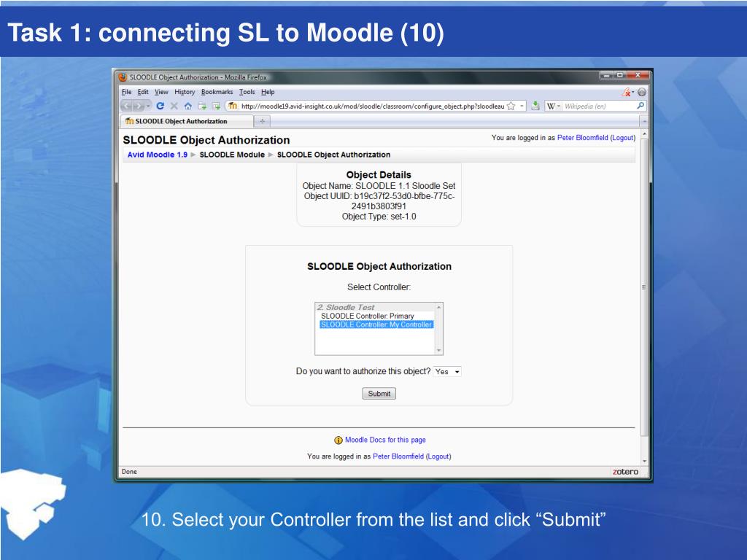This screenshot has width=747, height=560.
Task: Open the list all tabs dropdown
Action: point(643,122)
